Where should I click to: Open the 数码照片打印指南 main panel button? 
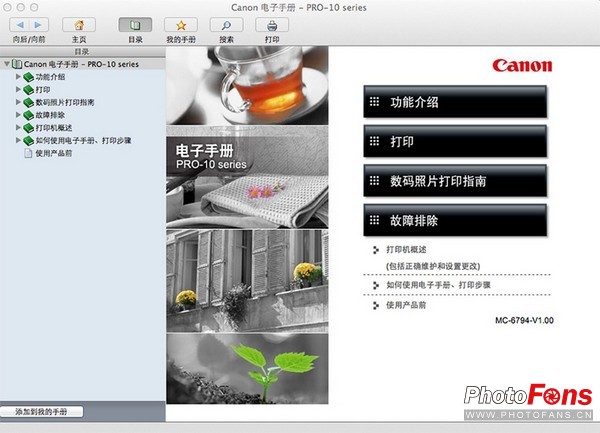click(x=455, y=181)
